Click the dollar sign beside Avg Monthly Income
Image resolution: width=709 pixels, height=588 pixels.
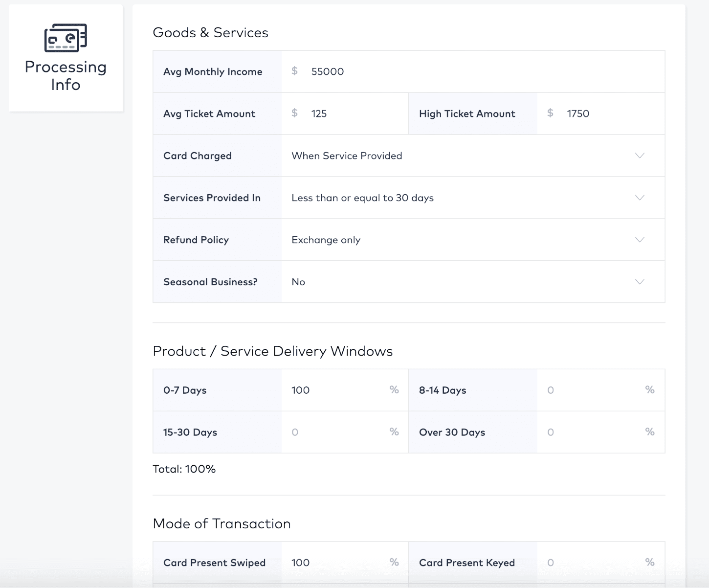pyautogui.click(x=294, y=71)
